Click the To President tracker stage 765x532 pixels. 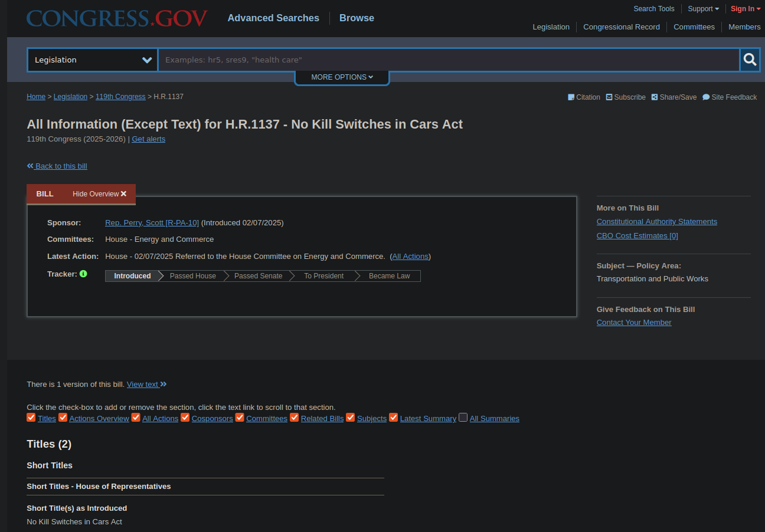[324, 276]
